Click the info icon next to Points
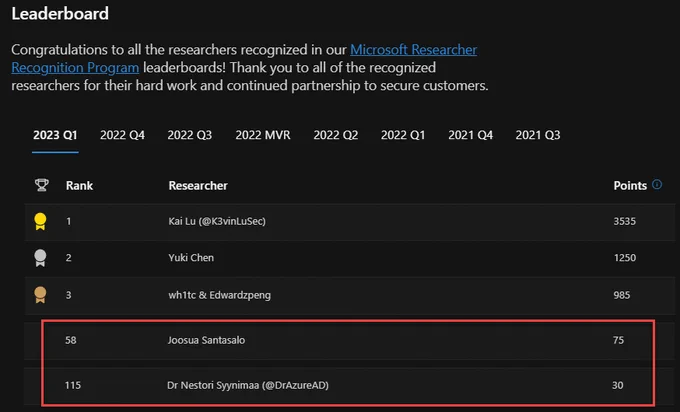680x412 pixels. click(657, 184)
